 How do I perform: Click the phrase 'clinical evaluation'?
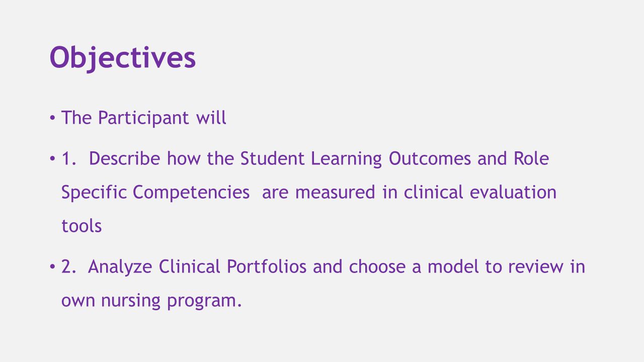tap(480, 192)
